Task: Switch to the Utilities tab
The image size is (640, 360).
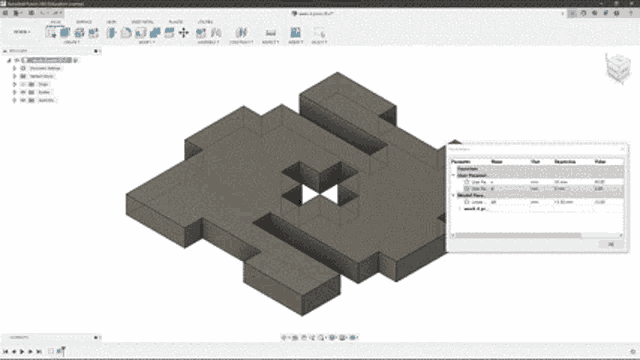Action: [x=205, y=22]
